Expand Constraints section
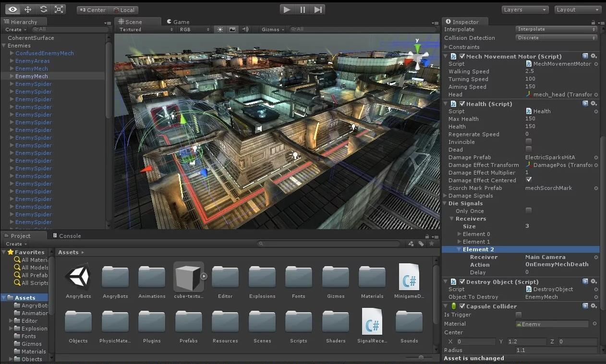 (446, 47)
